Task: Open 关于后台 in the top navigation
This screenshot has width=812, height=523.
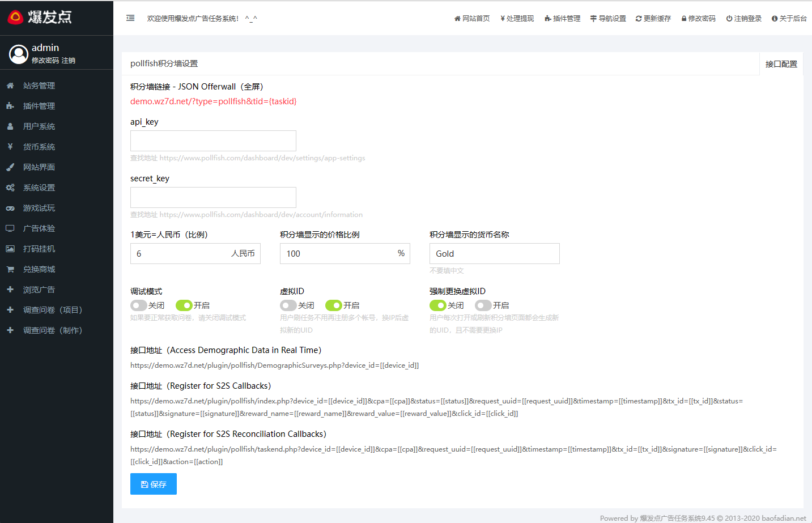Action: point(789,19)
